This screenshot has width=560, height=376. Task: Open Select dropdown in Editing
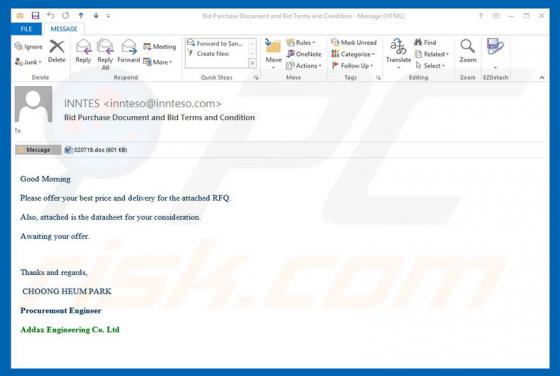coord(430,66)
